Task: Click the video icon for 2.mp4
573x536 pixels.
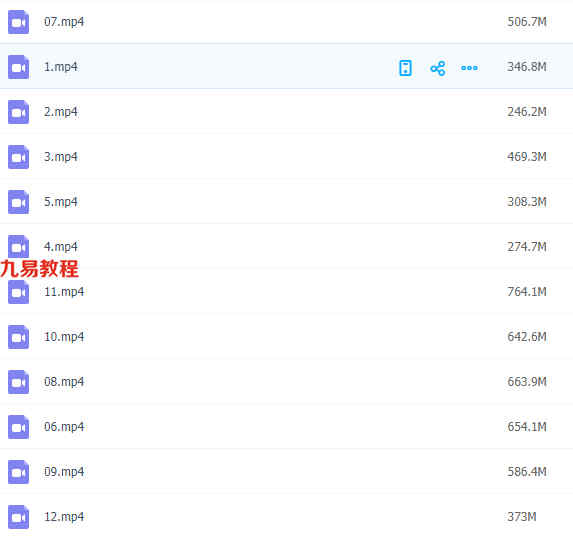Action: pyautogui.click(x=19, y=112)
